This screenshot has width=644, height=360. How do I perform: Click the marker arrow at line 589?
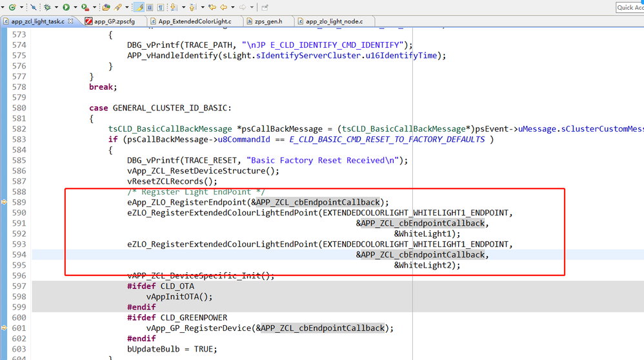tap(4, 202)
